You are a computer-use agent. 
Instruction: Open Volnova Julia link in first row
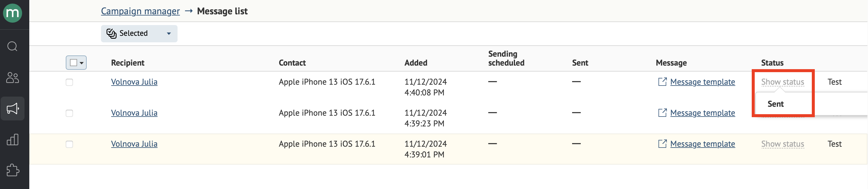click(x=134, y=82)
